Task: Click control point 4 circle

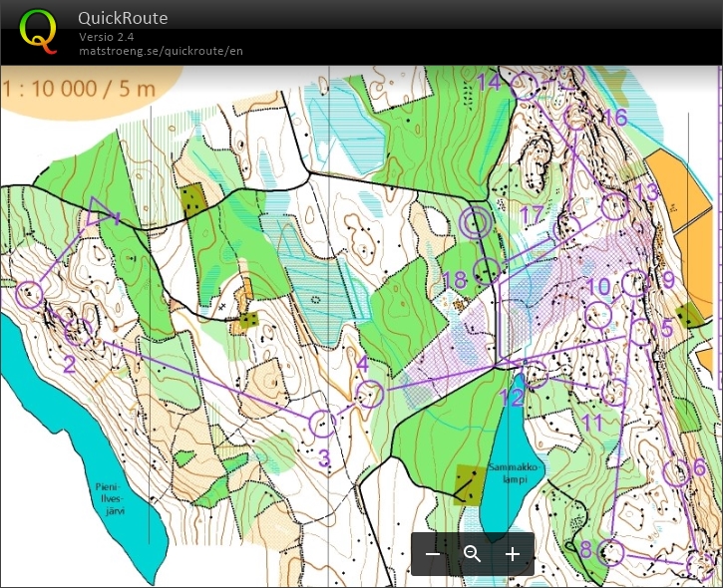Action: [x=370, y=394]
